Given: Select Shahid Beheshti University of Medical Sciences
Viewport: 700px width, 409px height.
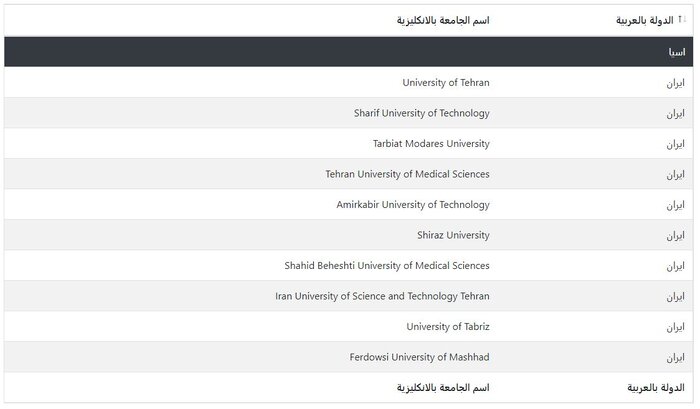Looking at the screenshot, I should click(x=387, y=265).
